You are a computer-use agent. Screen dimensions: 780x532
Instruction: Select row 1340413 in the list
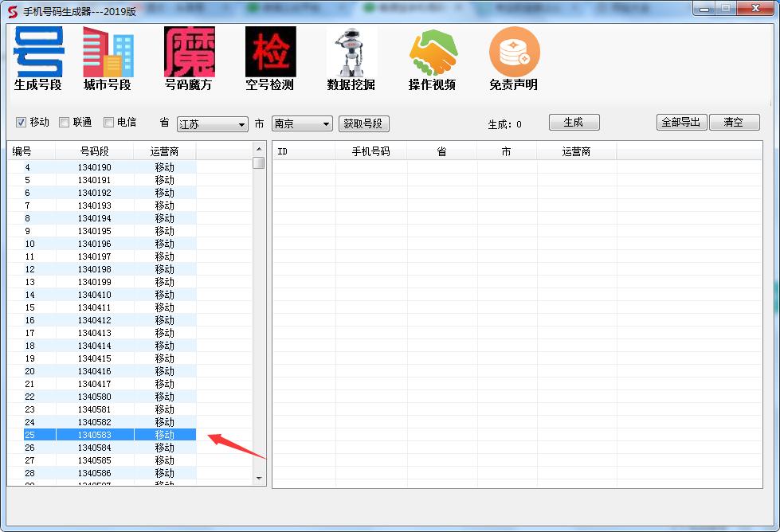click(102, 333)
